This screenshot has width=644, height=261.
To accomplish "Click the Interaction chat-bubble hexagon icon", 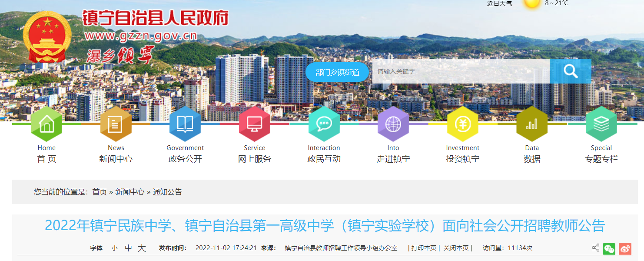I will click(x=324, y=124).
